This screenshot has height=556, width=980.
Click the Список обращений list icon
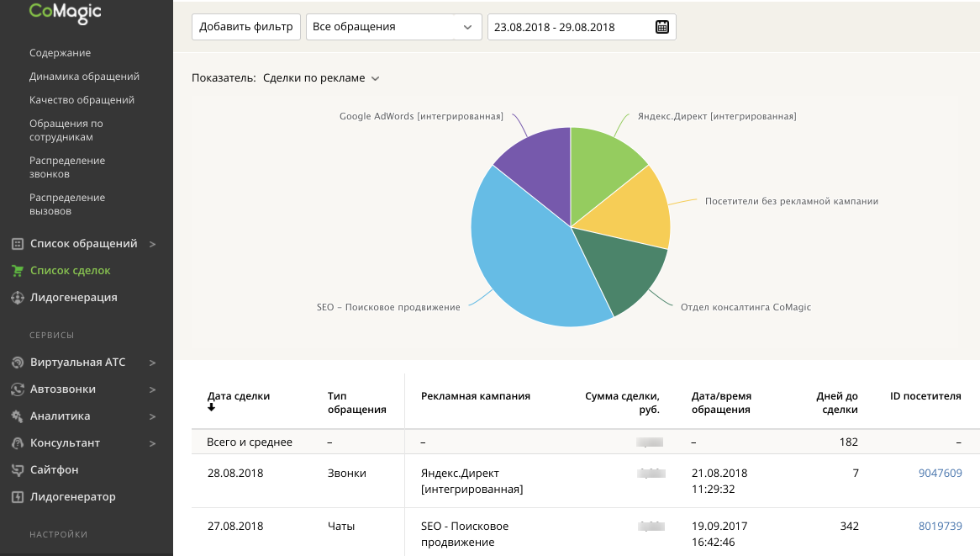point(18,244)
